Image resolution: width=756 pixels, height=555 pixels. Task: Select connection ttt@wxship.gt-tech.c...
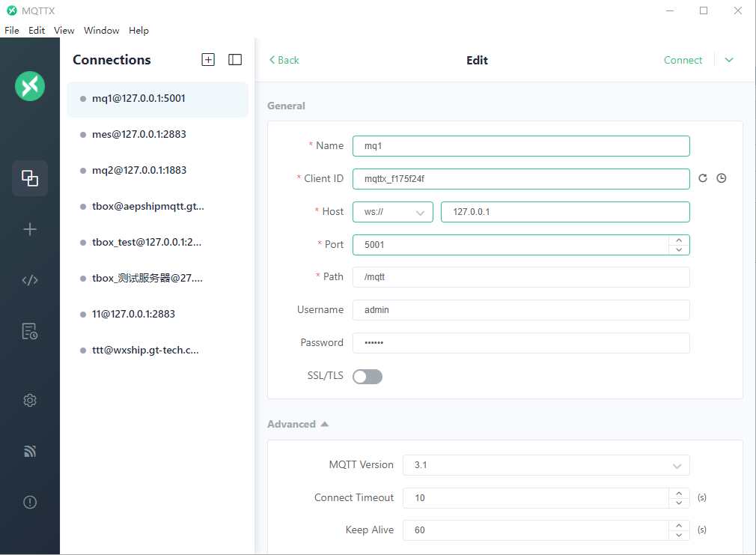point(157,351)
